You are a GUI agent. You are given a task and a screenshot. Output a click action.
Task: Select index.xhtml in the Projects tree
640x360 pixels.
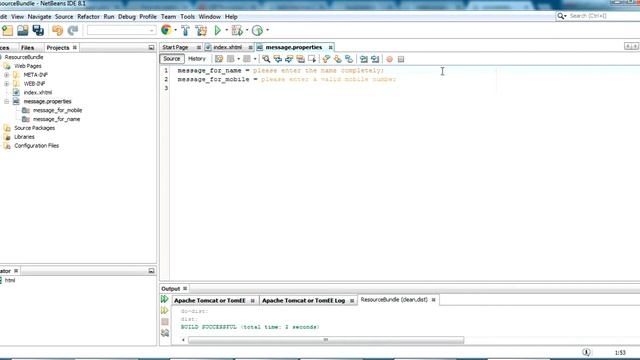pos(38,93)
